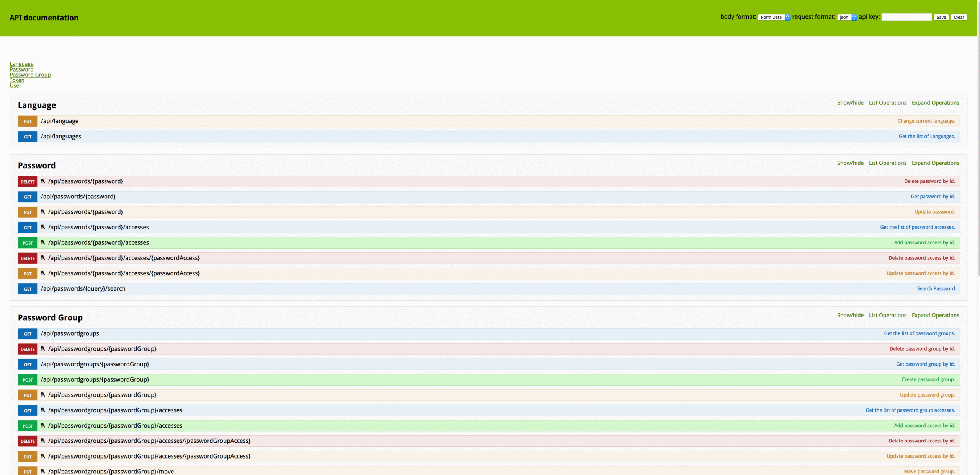Open the request format json dropdown
The height and width of the screenshot is (475, 980).
[x=847, y=17]
